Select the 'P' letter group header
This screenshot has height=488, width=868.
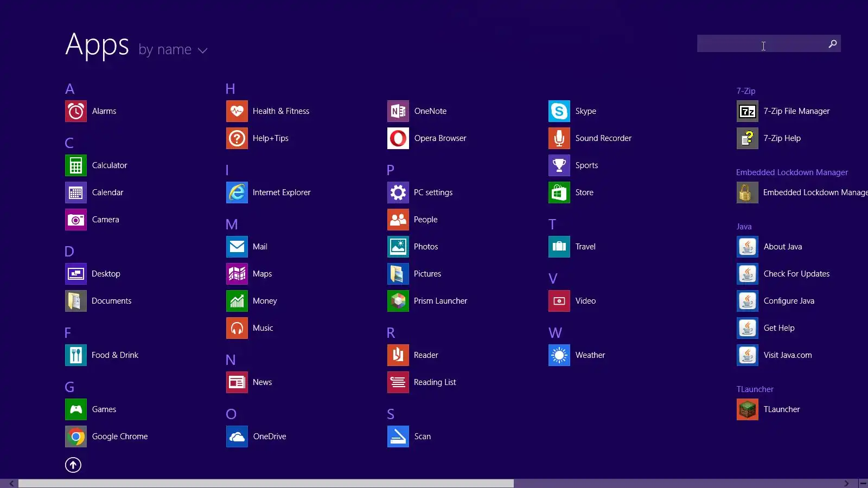click(391, 170)
